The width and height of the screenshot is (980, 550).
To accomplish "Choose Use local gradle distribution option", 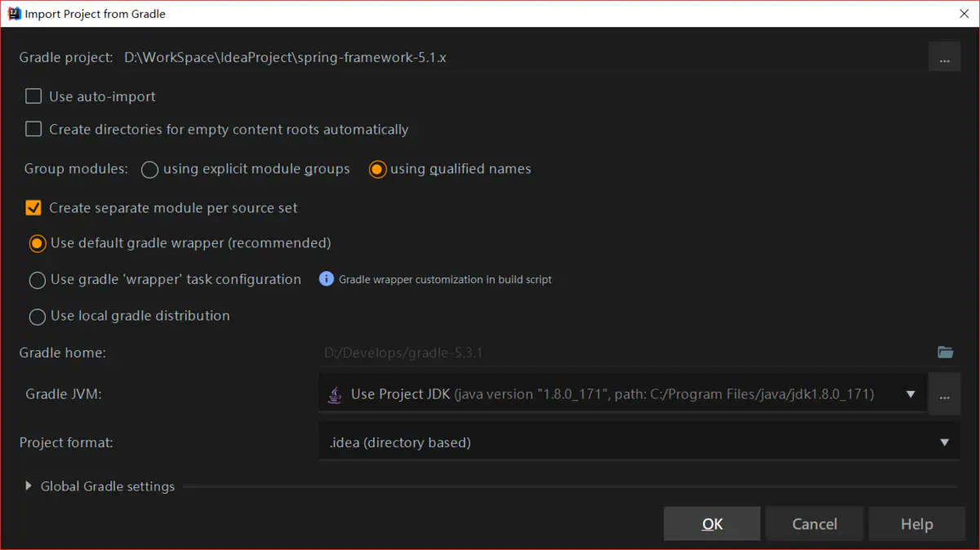I will coord(37,317).
